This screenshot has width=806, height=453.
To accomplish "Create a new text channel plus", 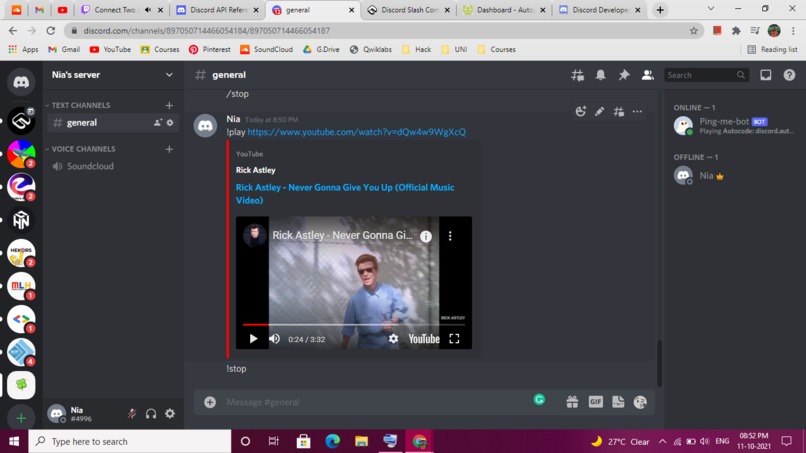I will pyautogui.click(x=169, y=105).
